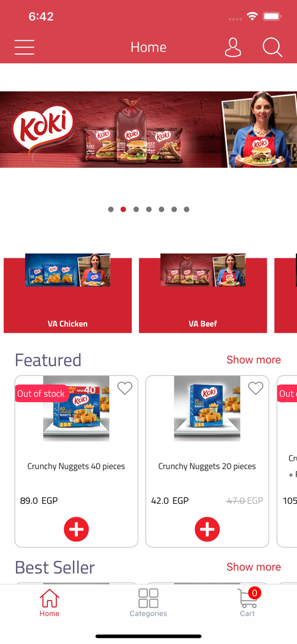
Task: Open the user profile icon
Action: pos(233,47)
